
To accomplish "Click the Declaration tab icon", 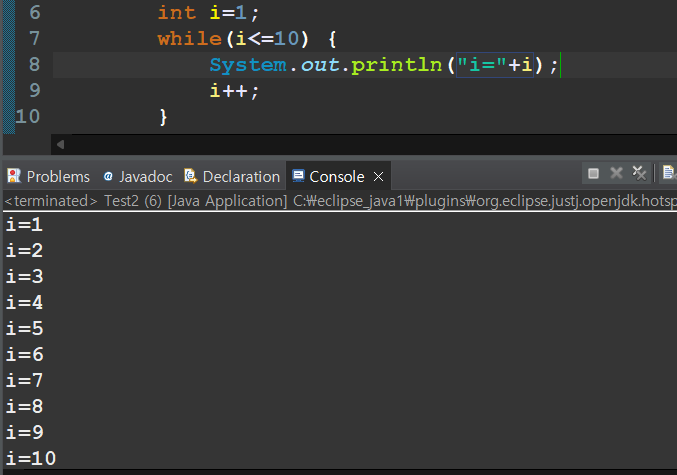I will coord(190,176).
